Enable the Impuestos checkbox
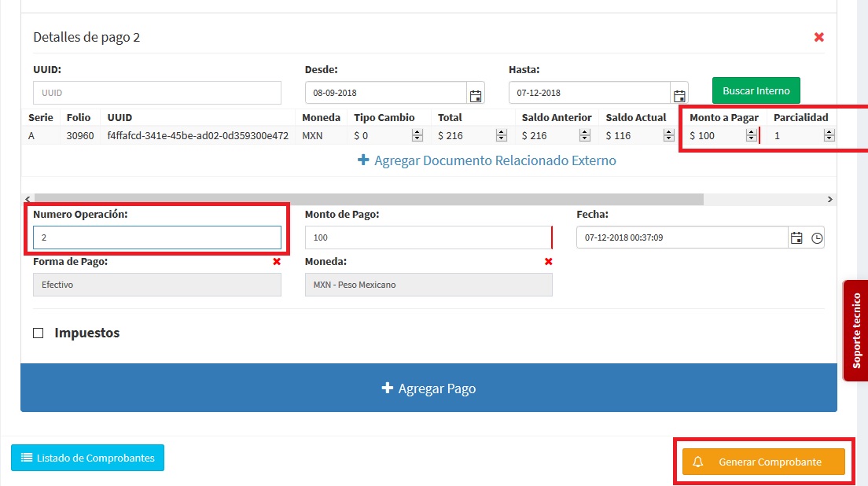Screen dimensions: 868x486 click(x=38, y=333)
